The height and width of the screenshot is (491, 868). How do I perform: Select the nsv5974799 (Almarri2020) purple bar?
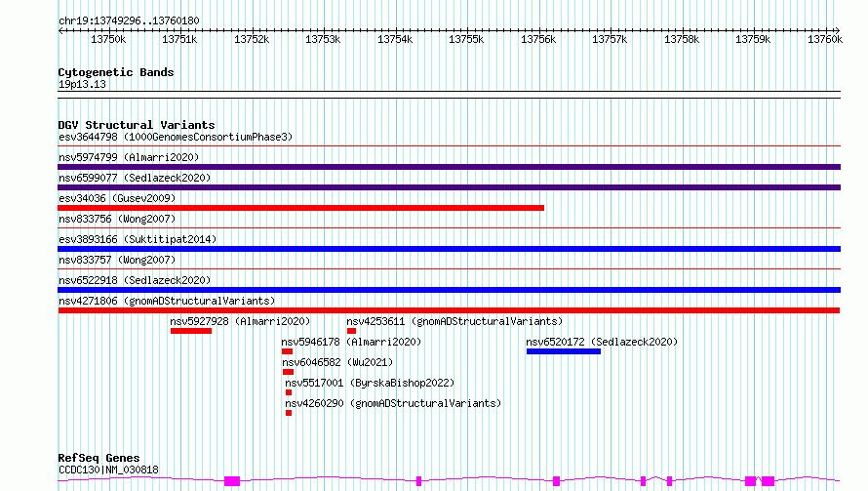[449, 167]
